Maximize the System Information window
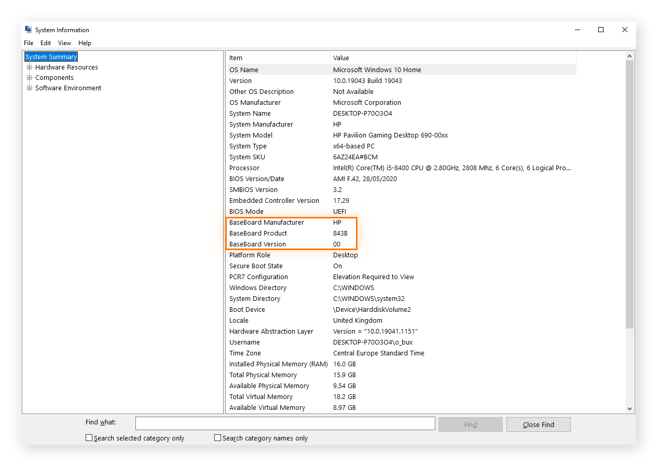Screen dimensions: 660x468 601,29
